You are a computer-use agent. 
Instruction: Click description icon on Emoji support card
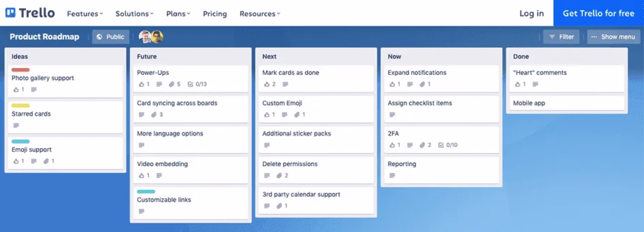[34, 161]
